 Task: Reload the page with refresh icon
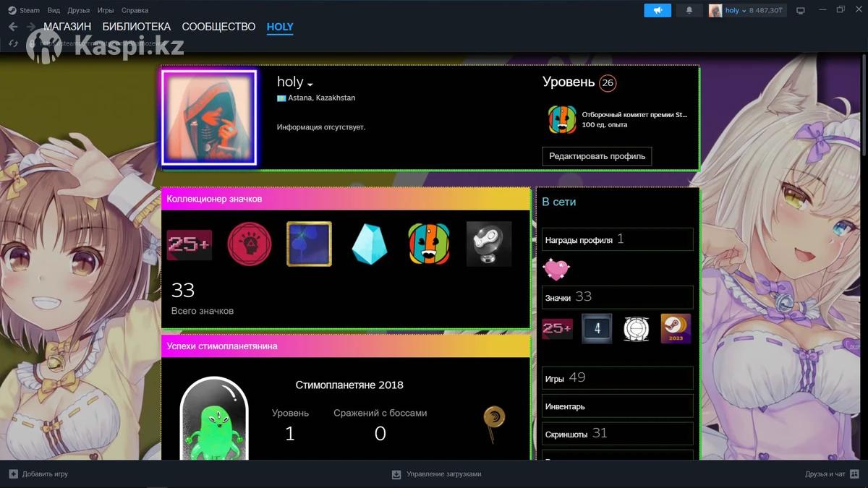tap(13, 43)
